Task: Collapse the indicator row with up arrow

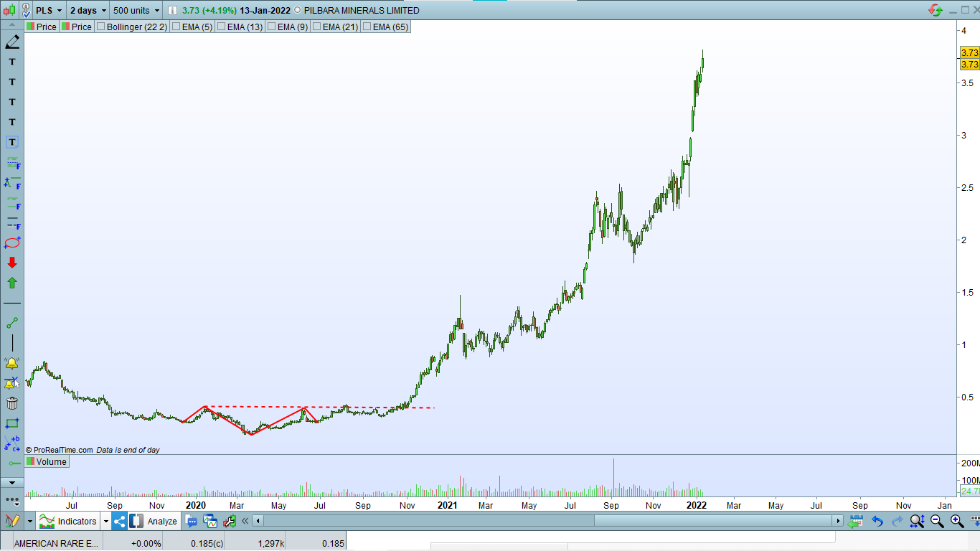Action: click(x=12, y=26)
